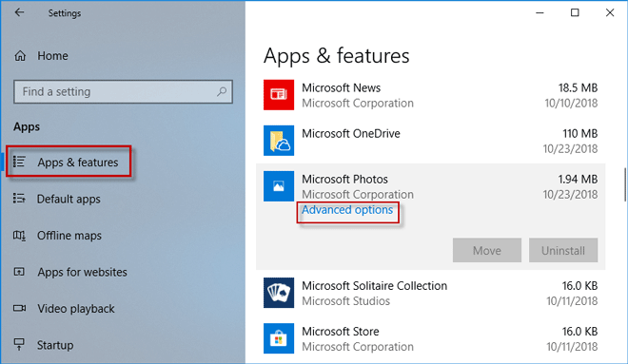This screenshot has height=364, width=628.
Task: Click the Microsoft OneDrive app icon
Action: (x=279, y=141)
